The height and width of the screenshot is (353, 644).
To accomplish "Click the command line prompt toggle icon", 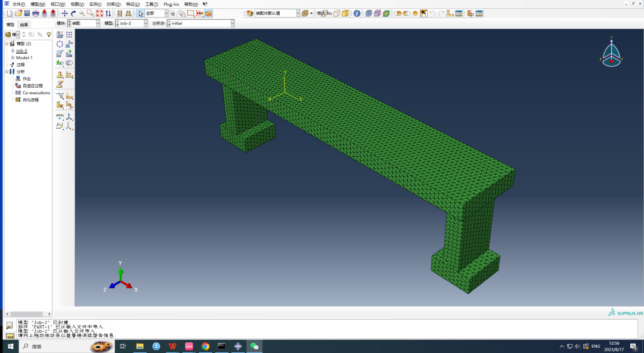I will [x=10, y=336].
